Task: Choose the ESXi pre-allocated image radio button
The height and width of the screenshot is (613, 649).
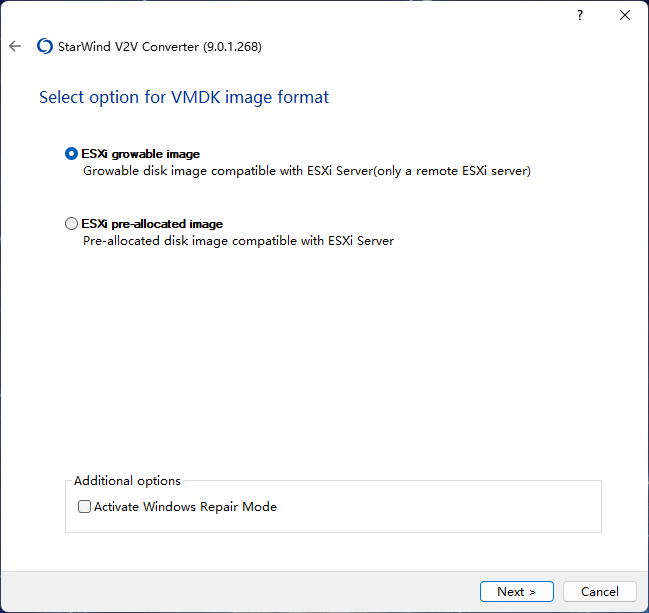Action: coord(71,224)
